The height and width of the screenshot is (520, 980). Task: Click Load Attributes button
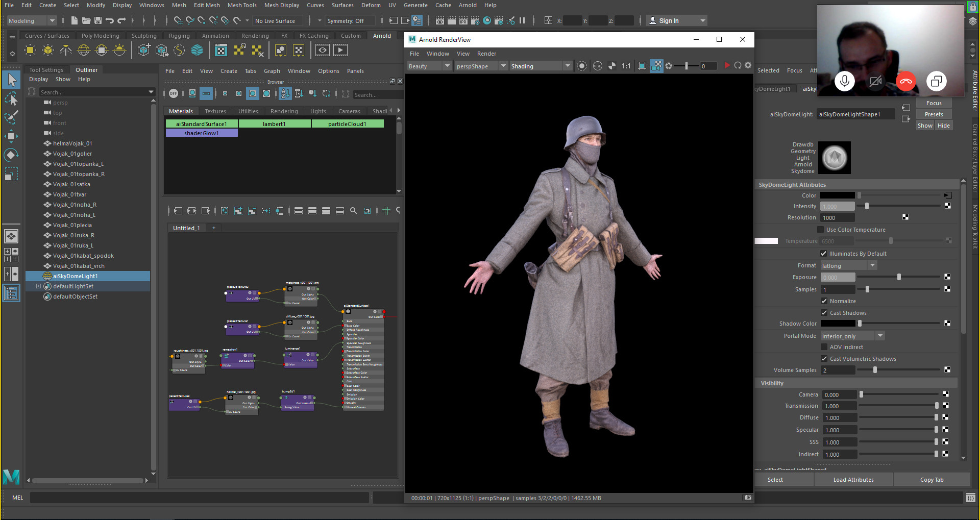853,480
